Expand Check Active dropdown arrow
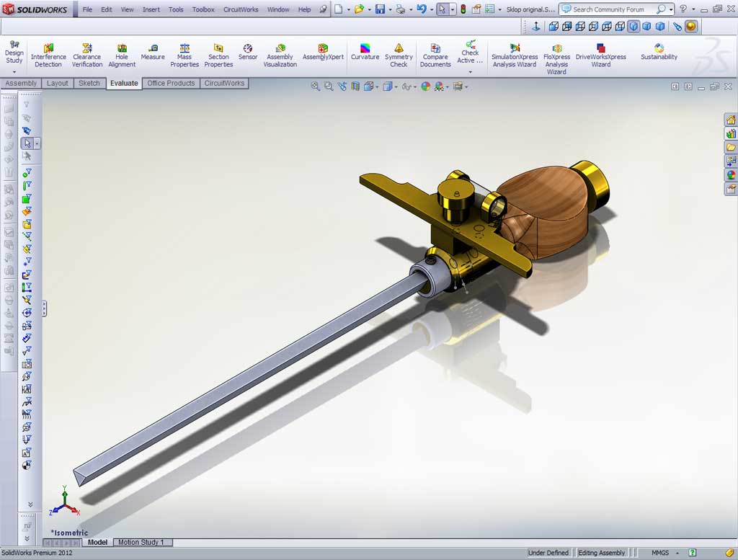 tap(470, 71)
